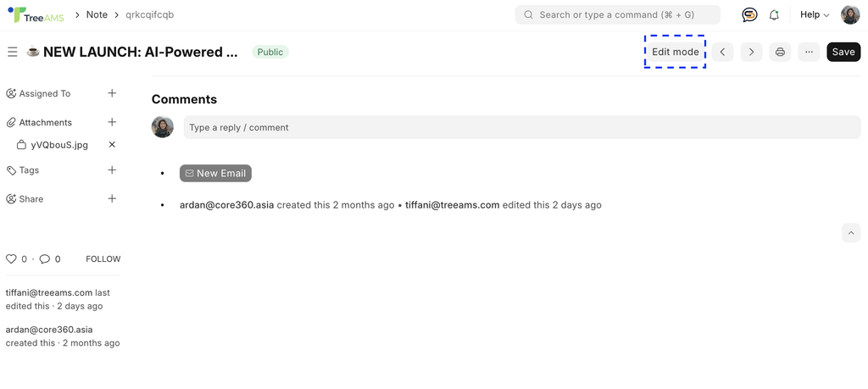The width and height of the screenshot is (868, 389).
Task: Expand the Help dropdown
Action: [815, 15]
